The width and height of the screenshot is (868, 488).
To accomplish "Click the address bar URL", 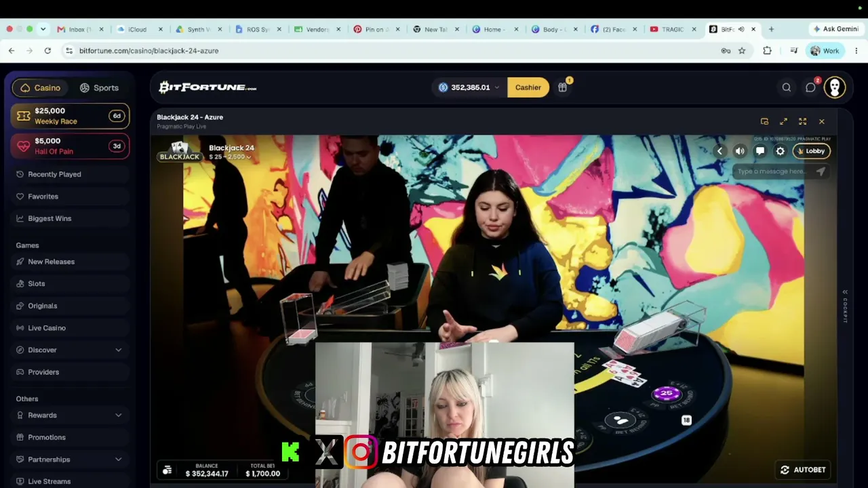I will 149,51.
